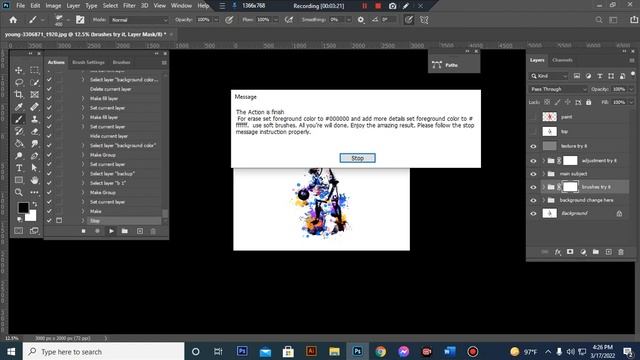Open the brush Mode Normal dropdown
This screenshot has height=360, width=640.
pos(139,20)
